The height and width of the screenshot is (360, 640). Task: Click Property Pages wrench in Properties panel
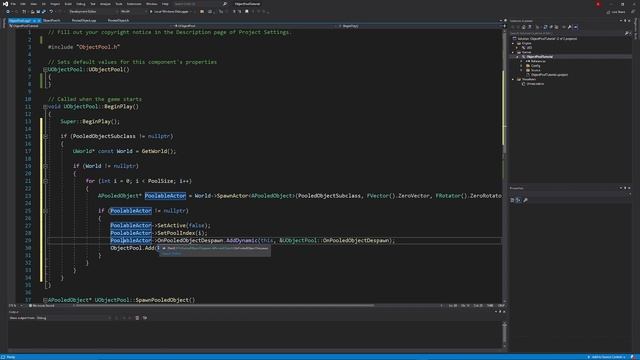point(526,200)
